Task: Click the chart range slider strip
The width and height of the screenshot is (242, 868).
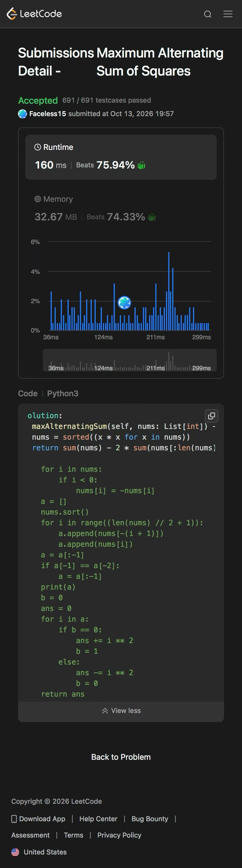Action: [x=130, y=360]
